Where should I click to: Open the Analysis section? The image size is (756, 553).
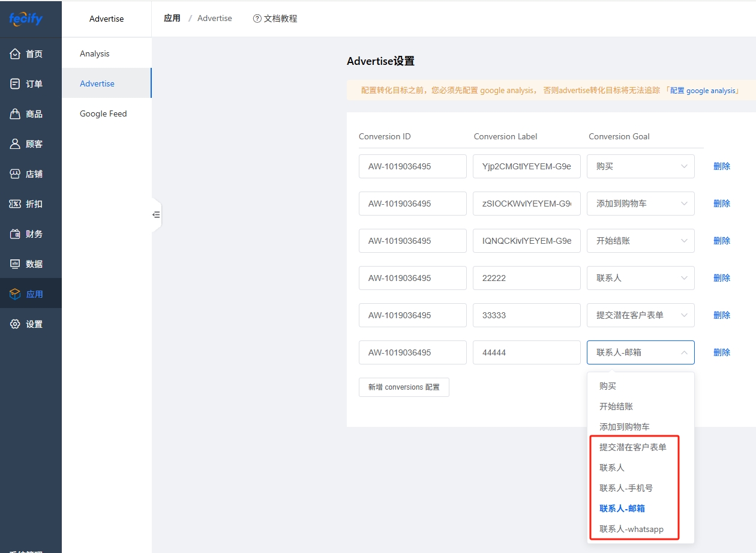pos(95,53)
